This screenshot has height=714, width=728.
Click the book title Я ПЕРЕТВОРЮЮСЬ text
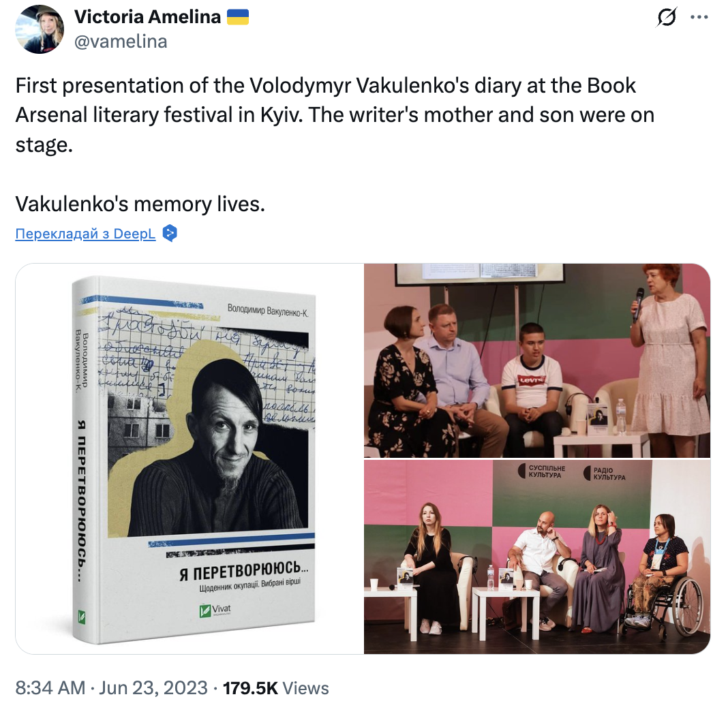click(244, 571)
